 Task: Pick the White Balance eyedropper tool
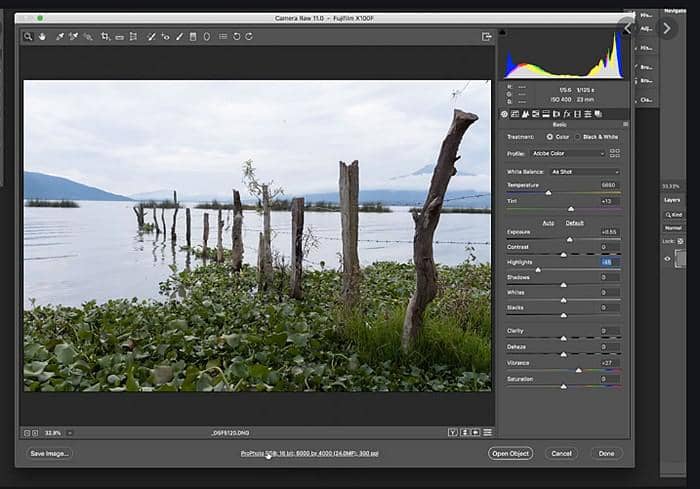click(x=60, y=37)
